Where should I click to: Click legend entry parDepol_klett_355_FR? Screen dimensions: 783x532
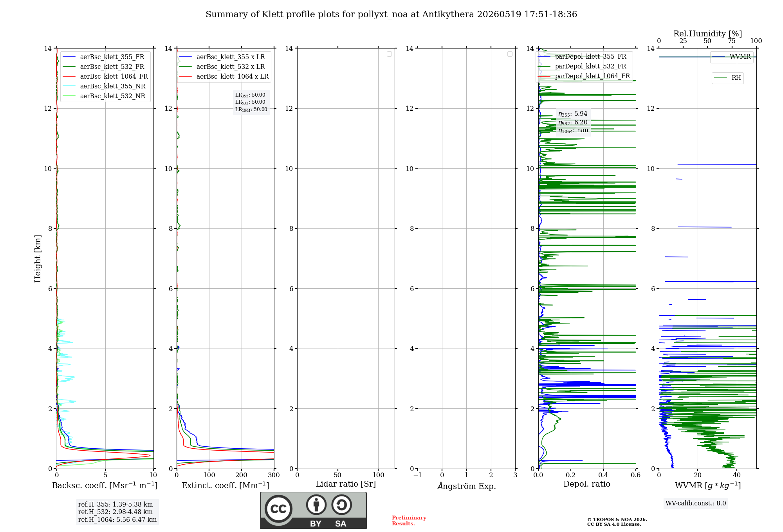[590, 57]
